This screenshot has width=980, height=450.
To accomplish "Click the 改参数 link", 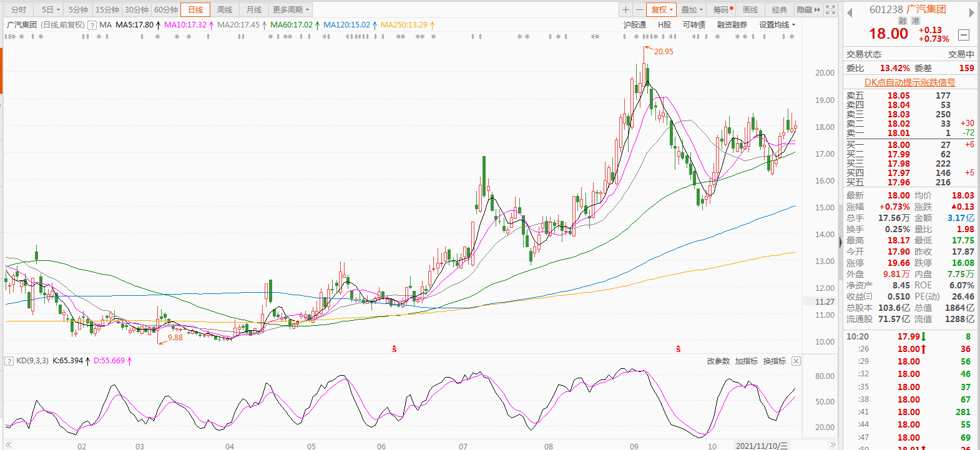I will pos(718,361).
